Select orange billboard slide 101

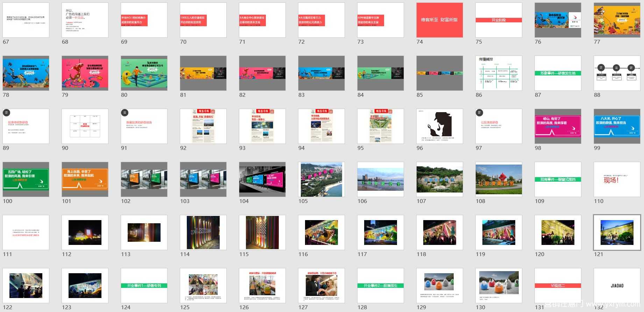click(85, 179)
